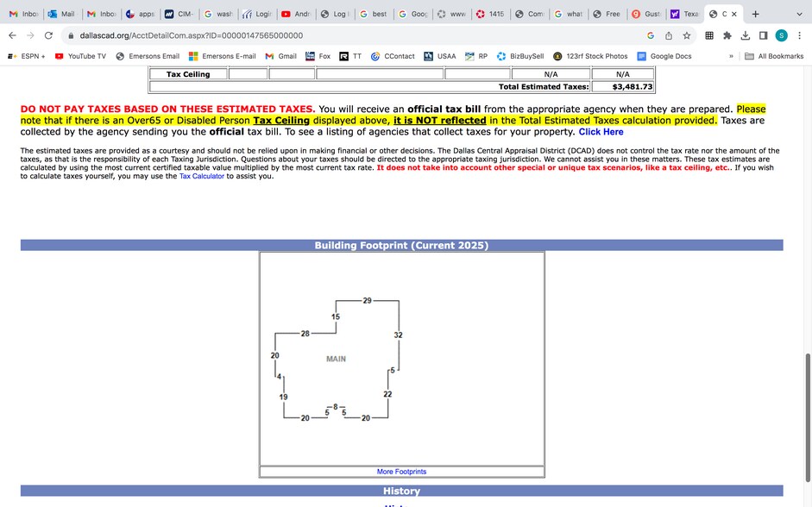Image resolution: width=812 pixels, height=507 pixels.
Task: Share this page using the share icon
Action: point(669,35)
